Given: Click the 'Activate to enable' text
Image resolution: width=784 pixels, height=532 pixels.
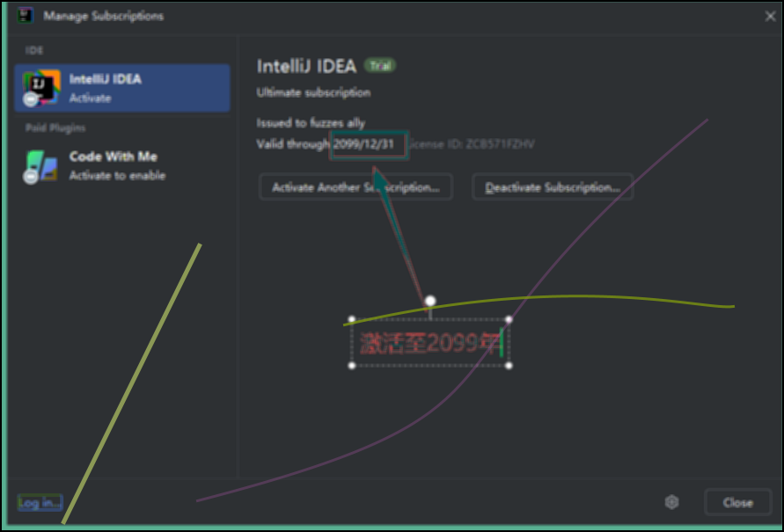Looking at the screenshot, I should (118, 175).
